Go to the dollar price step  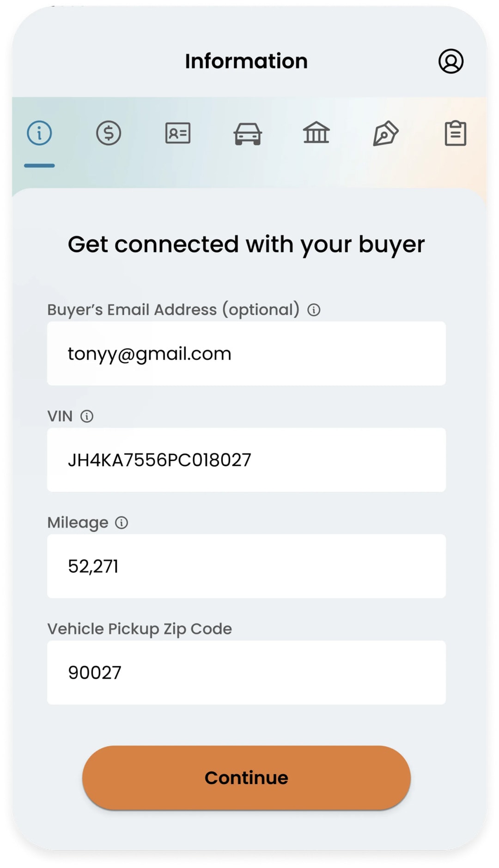pyautogui.click(x=109, y=133)
